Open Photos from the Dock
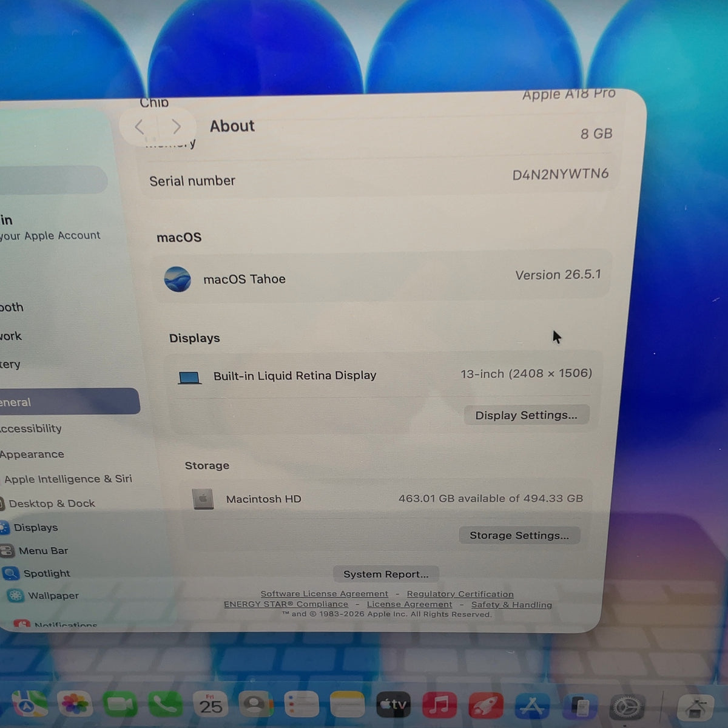728x728 pixels. [x=75, y=704]
